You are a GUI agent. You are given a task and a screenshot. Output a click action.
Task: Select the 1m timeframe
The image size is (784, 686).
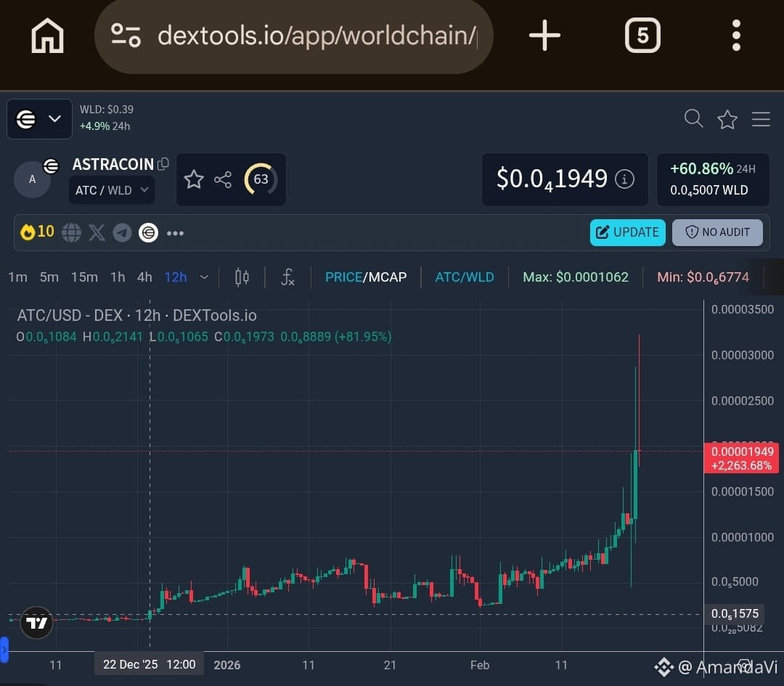point(17,277)
